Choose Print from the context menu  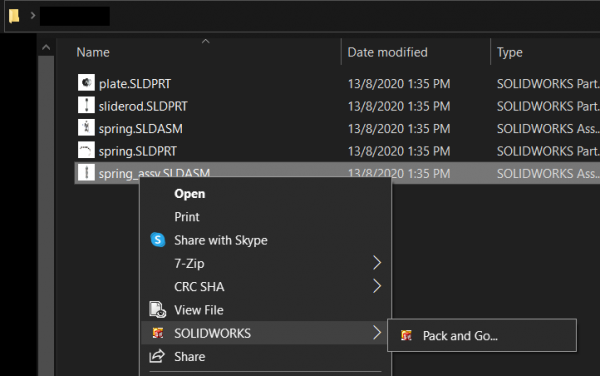click(x=266, y=217)
